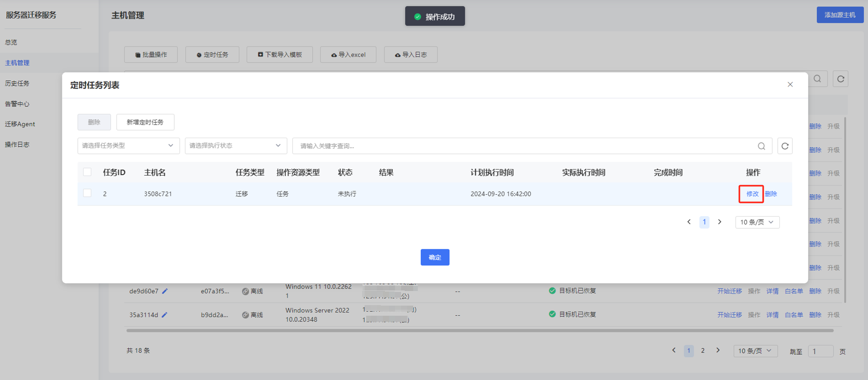Go to next page in dialog pagination
This screenshot has width=868, height=380.
[x=720, y=222]
